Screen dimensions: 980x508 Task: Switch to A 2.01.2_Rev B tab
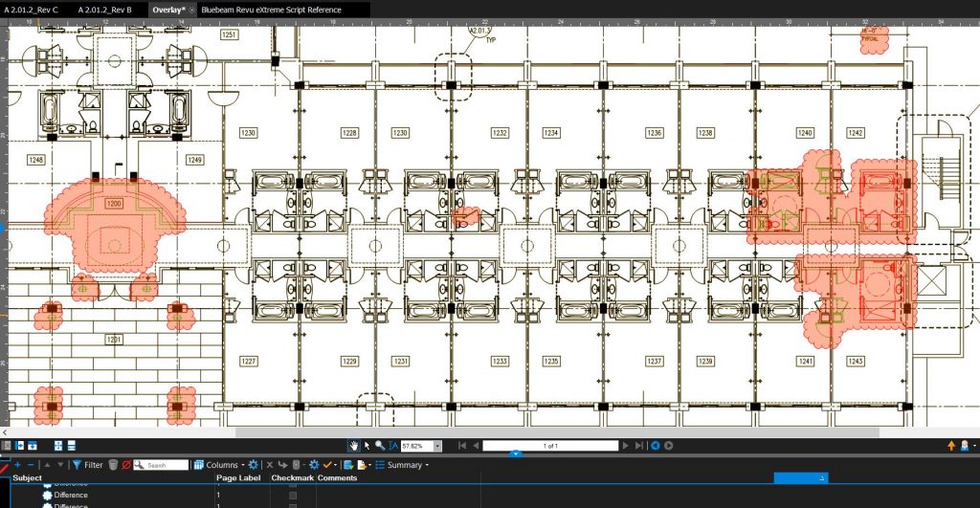(x=105, y=10)
